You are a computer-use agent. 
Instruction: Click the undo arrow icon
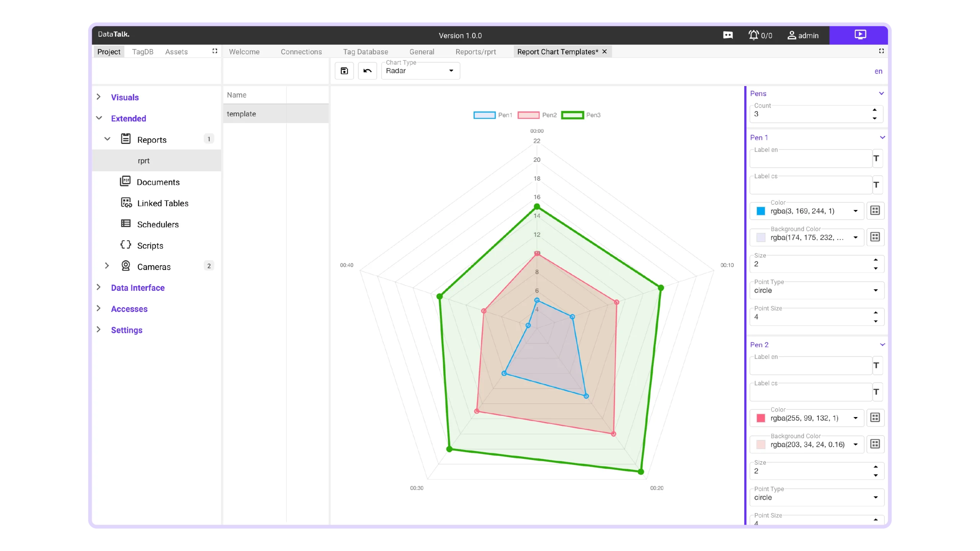(x=367, y=71)
